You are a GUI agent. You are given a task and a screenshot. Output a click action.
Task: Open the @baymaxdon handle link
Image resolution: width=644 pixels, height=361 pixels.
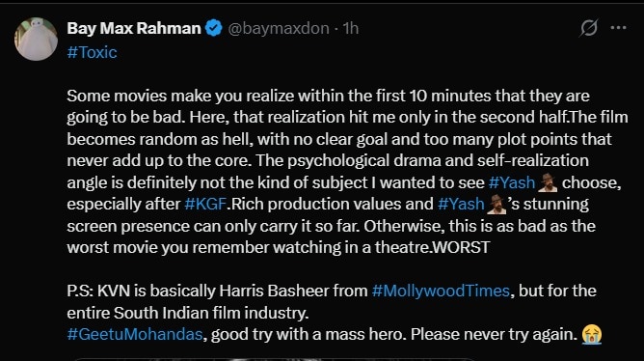tap(279, 28)
